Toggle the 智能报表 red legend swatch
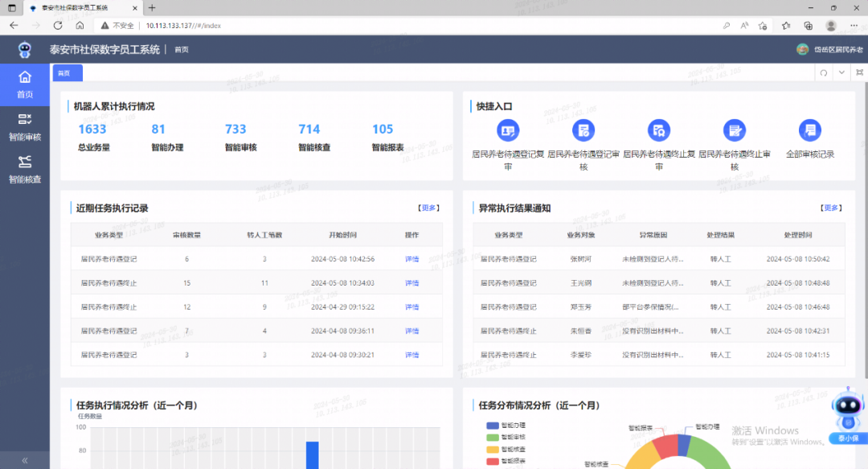868x469 pixels. point(493,461)
